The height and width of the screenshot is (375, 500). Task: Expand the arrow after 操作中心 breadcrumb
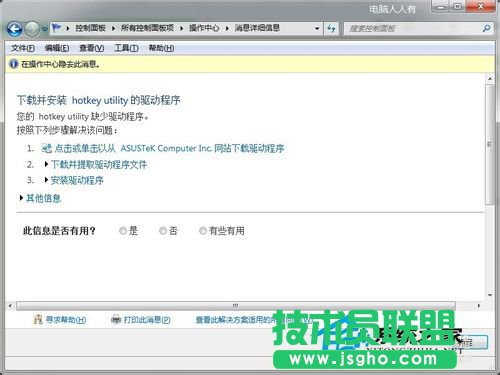[227, 29]
